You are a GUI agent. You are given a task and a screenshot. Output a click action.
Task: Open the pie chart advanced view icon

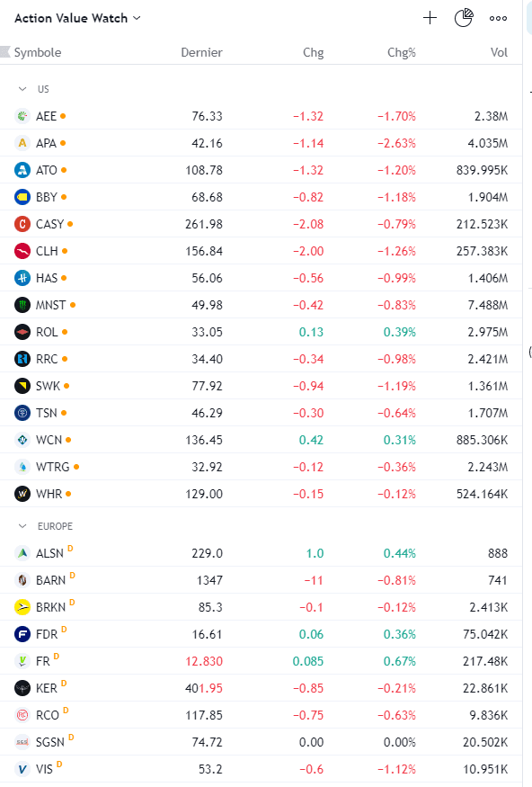click(464, 18)
